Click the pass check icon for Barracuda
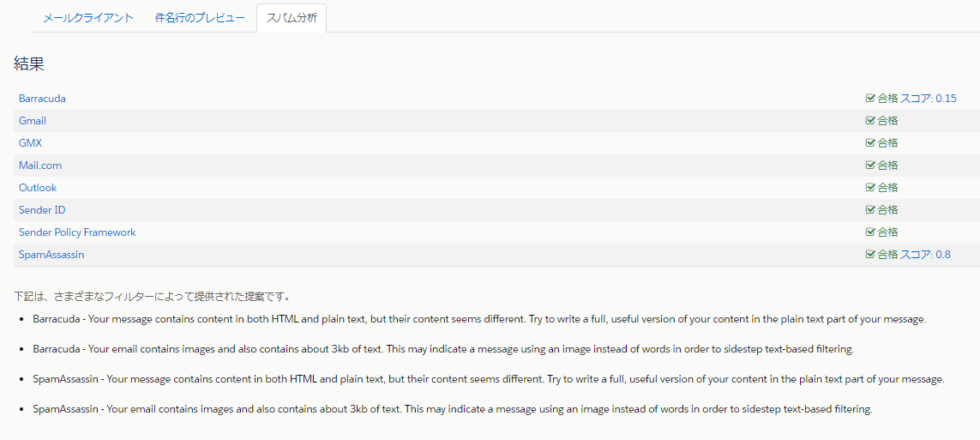This screenshot has height=440, width=980. click(x=870, y=99)
